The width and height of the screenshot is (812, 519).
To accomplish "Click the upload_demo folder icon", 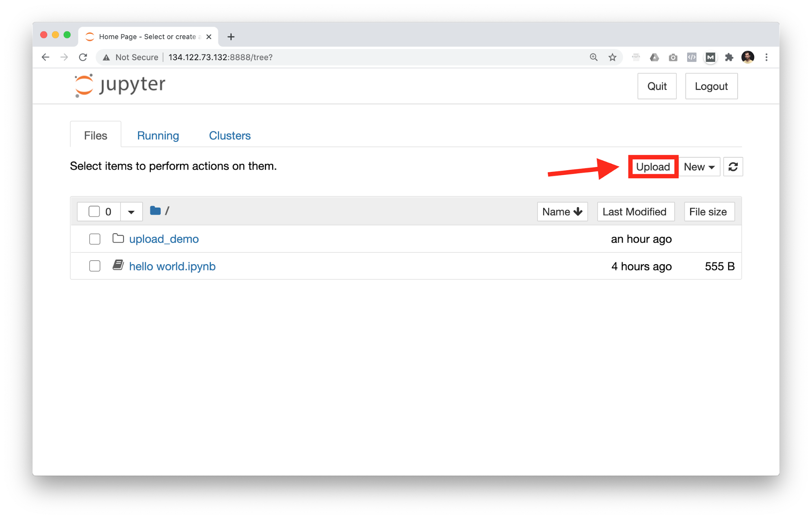I will (118, 239).
